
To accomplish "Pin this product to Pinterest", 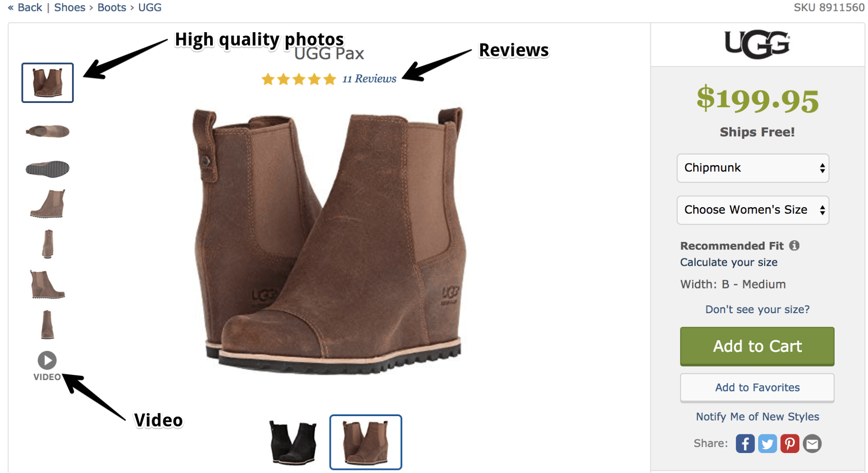I will pos(790,443).
